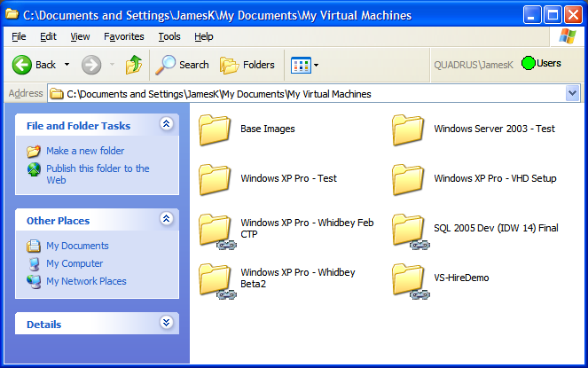Click the Make a new folder link
588x368 pixels.
[x=85, y=151]
